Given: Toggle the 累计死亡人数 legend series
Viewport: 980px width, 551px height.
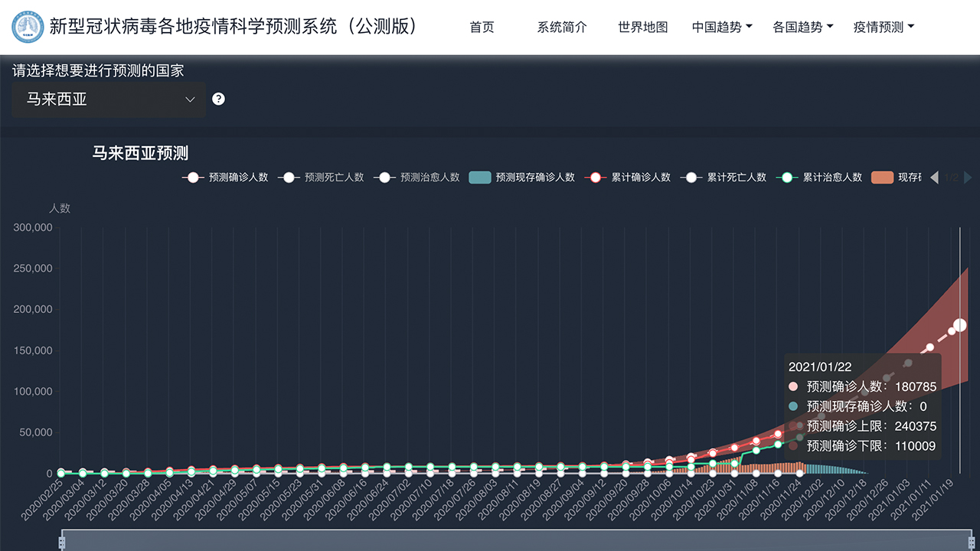Looking at the screenshot, I should click(x=724, y=178).
